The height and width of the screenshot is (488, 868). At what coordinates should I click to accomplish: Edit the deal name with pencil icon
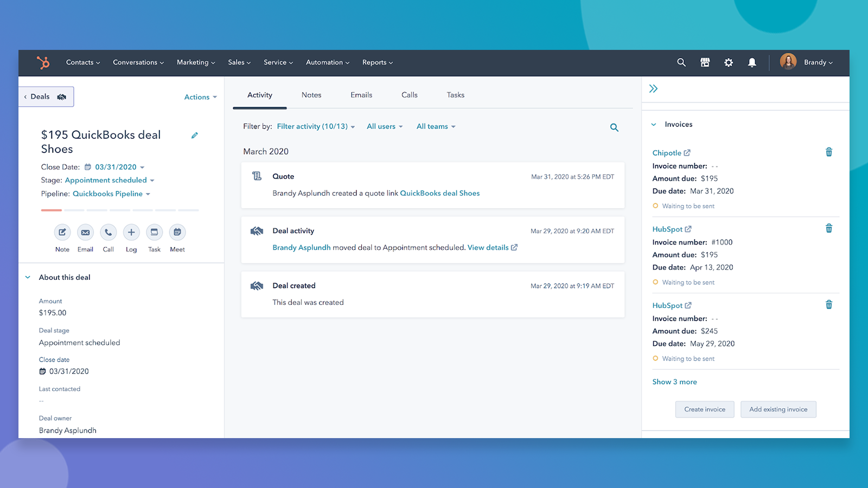click(x=195, y=135)
